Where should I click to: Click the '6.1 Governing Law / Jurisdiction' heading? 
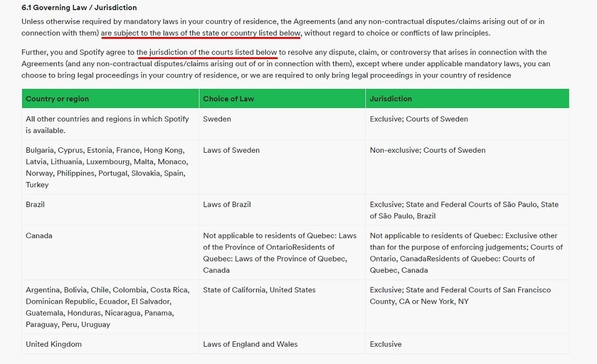(x=79, y=8)
